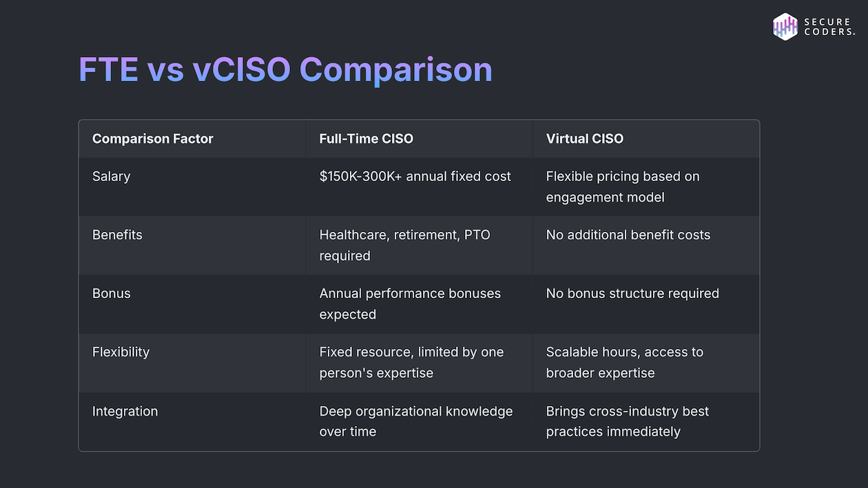Viewport: 868px width, 488px height.
Task: Click the Full-Time CISO column header
Action: pyautogui.click(x=366, y=138)
